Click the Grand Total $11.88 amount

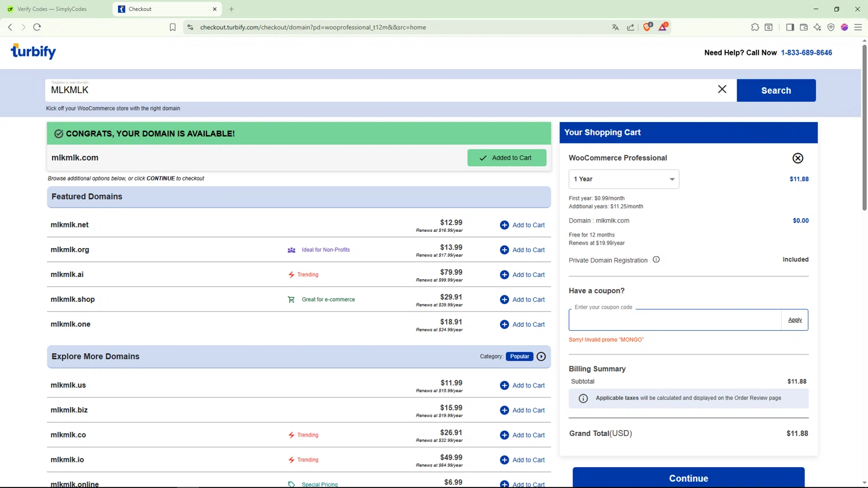click(x=797, y=434)
